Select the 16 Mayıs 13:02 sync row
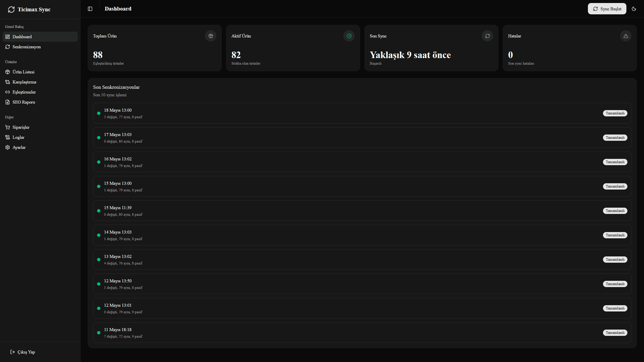The height and width of the screenshot is (362, 644). [362, 162]
